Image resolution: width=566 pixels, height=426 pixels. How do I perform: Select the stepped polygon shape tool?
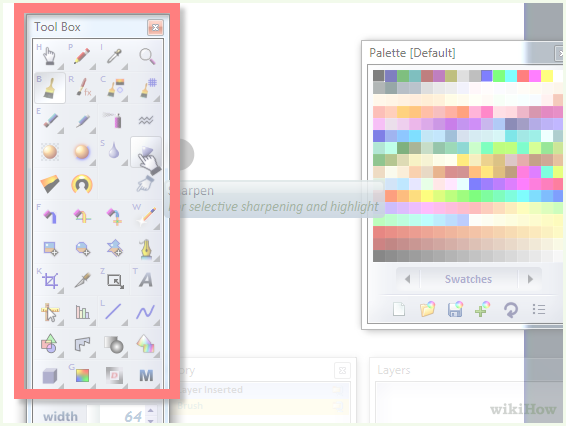pyautogui.click(x=82, y=344)
